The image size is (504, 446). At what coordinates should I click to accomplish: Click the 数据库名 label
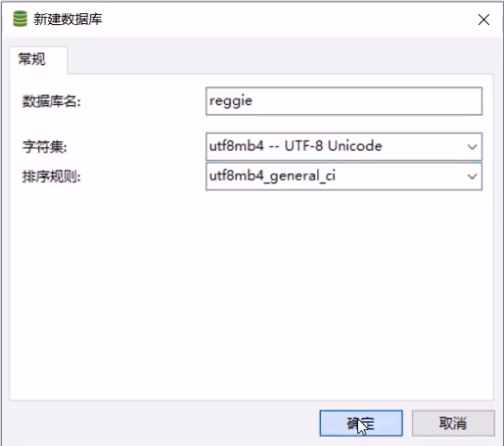(x=51, y=102)
